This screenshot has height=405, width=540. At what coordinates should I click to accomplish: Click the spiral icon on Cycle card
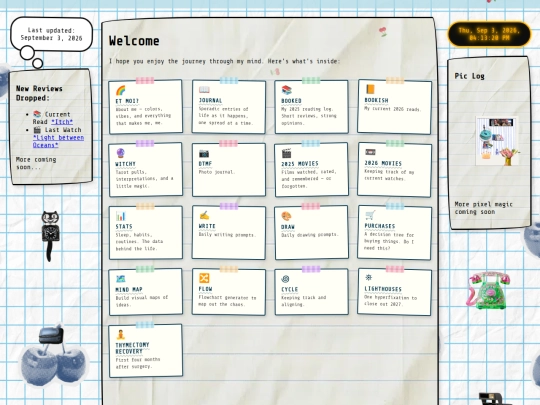pyautogui.click(x=285, y=279)
